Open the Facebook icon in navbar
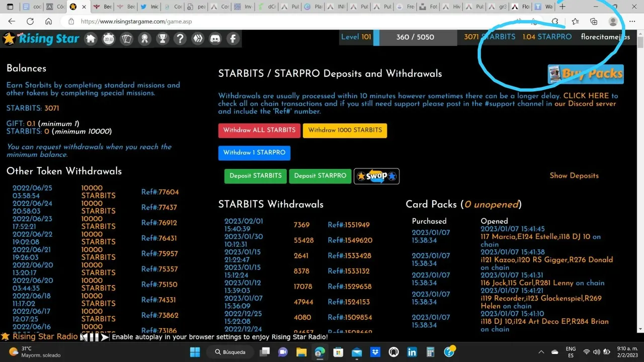 (233, 39)
